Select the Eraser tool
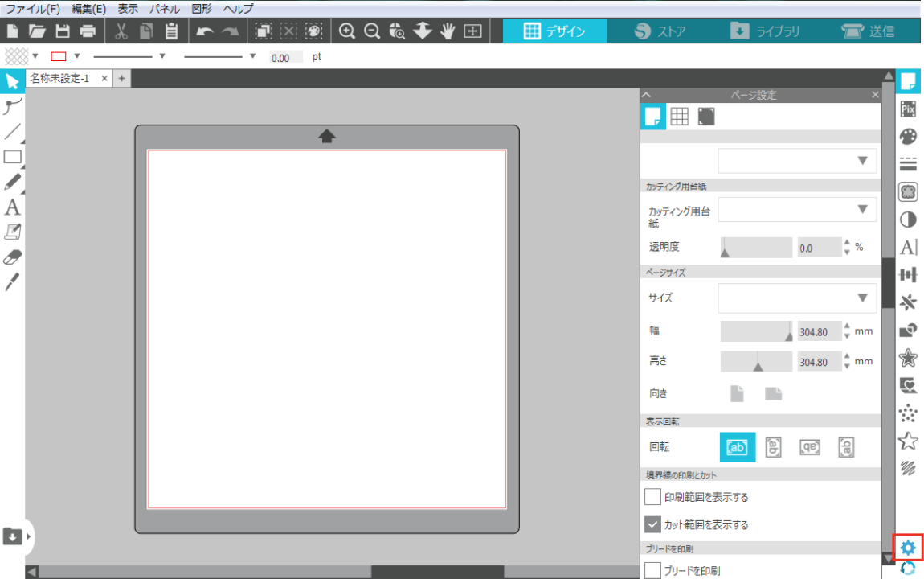 [12, 257]
